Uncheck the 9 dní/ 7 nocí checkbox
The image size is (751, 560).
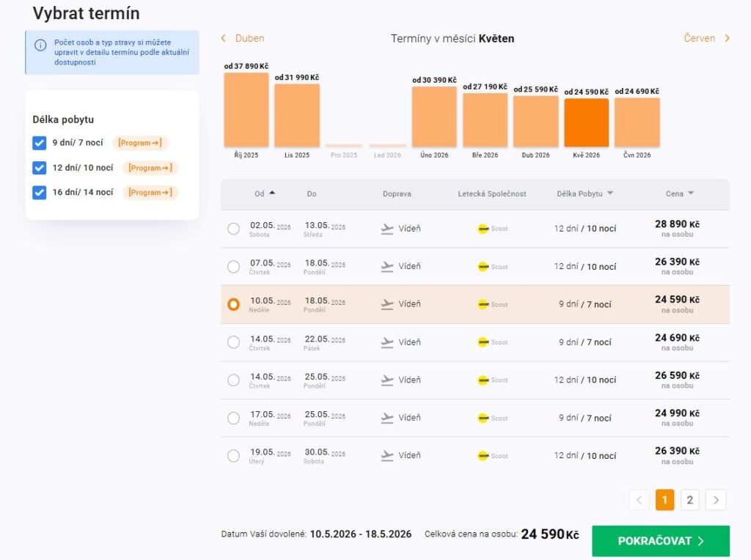pyautogui.click(x=40, y=143)
